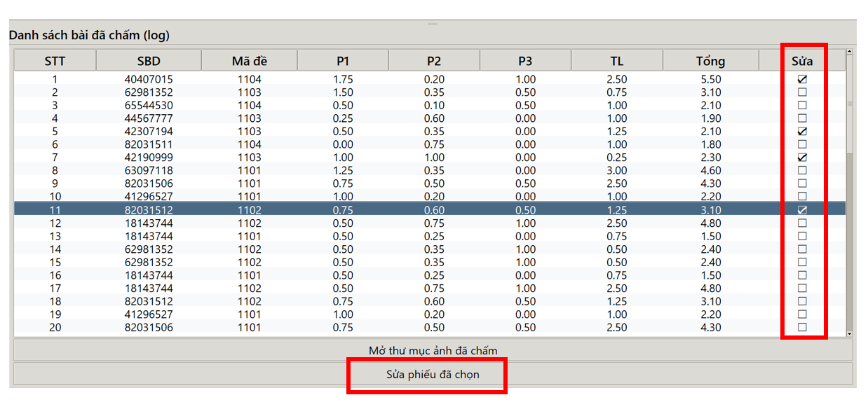Image resolution: width=868 pixels, height=402 pixels.
Task: Sort by the Mã đề column header
Action: pos(249,61)
